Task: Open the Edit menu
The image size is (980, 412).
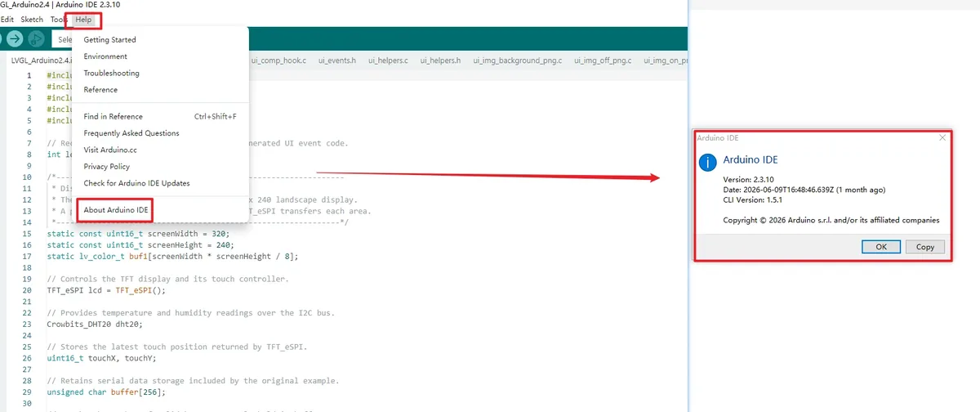Action: coord(7,19)
